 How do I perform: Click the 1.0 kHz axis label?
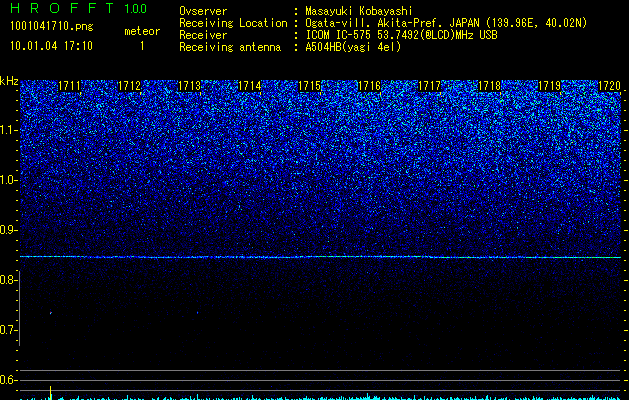[x=8, y=180]
